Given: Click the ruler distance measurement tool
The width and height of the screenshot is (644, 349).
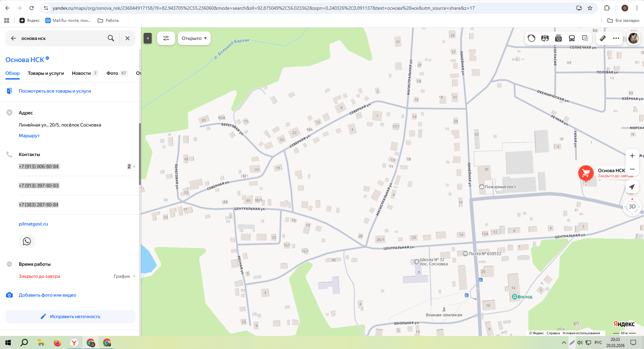Looking at the screenshot, I should (x=603, y=38).
